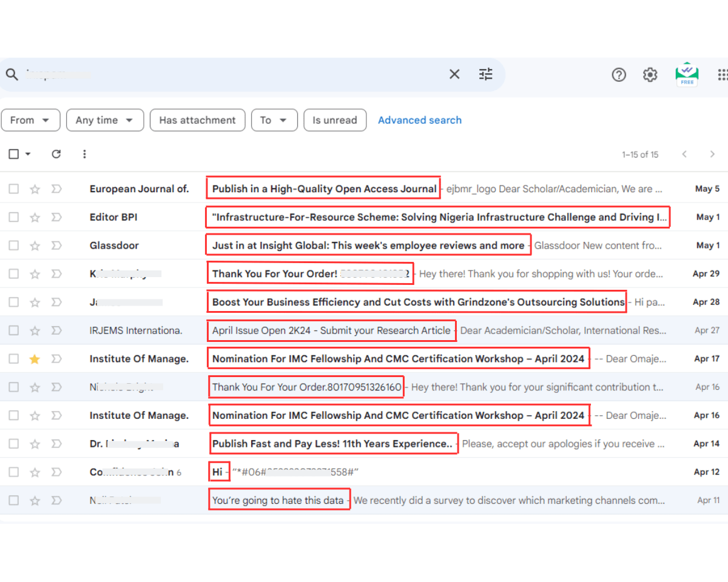Viewport: 728px width, 582px height.
Task: Open Settings gear icon
Action: [650, 75]
